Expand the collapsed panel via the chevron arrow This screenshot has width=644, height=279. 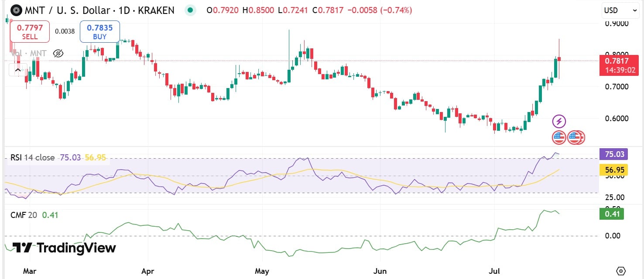[17, 70]
